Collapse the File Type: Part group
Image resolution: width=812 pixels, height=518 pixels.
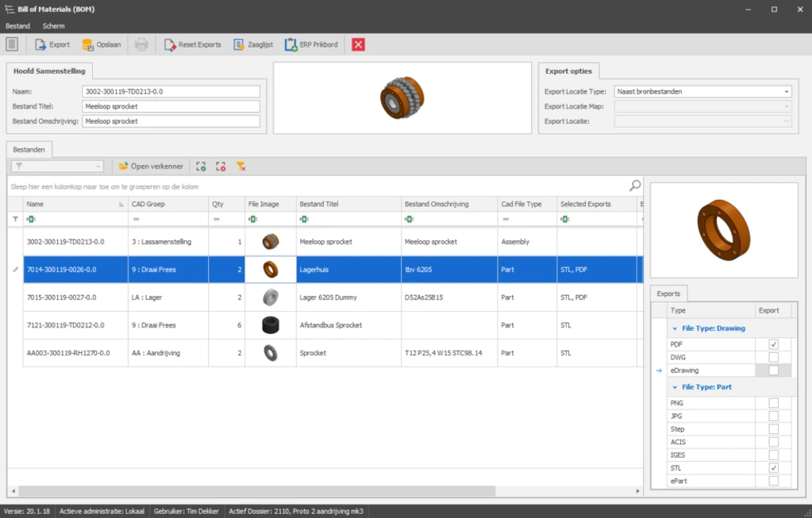tap(675, 387)
